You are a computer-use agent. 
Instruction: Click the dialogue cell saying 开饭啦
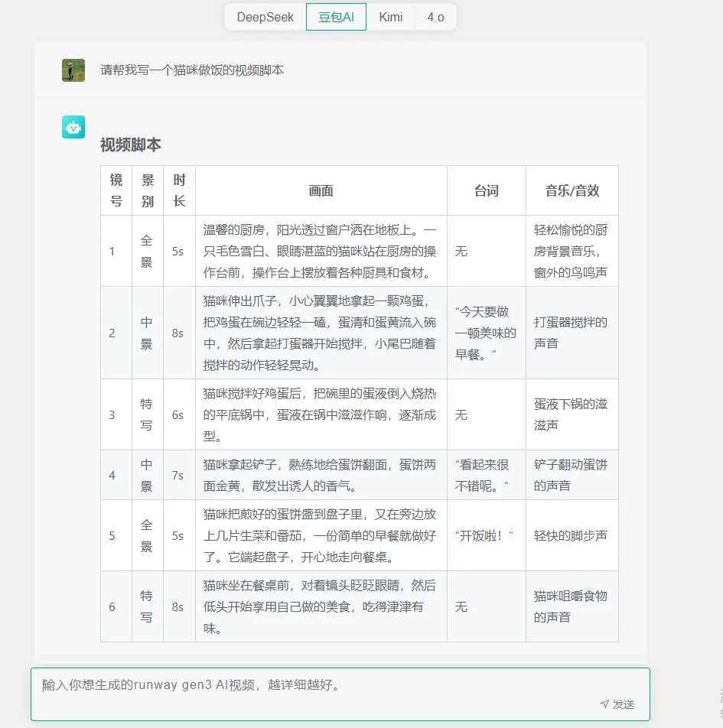coord(484,535)
